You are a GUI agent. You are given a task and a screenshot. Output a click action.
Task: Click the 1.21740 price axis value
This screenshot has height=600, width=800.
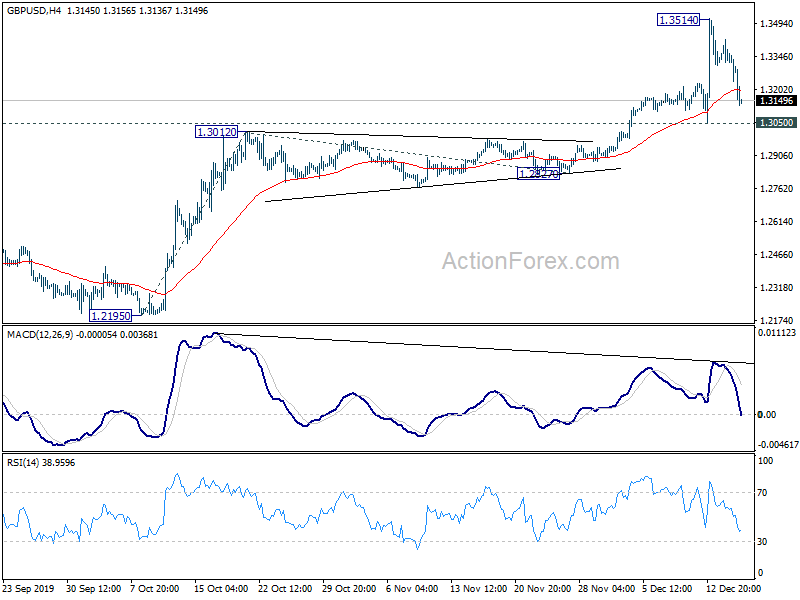click(x=777, y=320)
